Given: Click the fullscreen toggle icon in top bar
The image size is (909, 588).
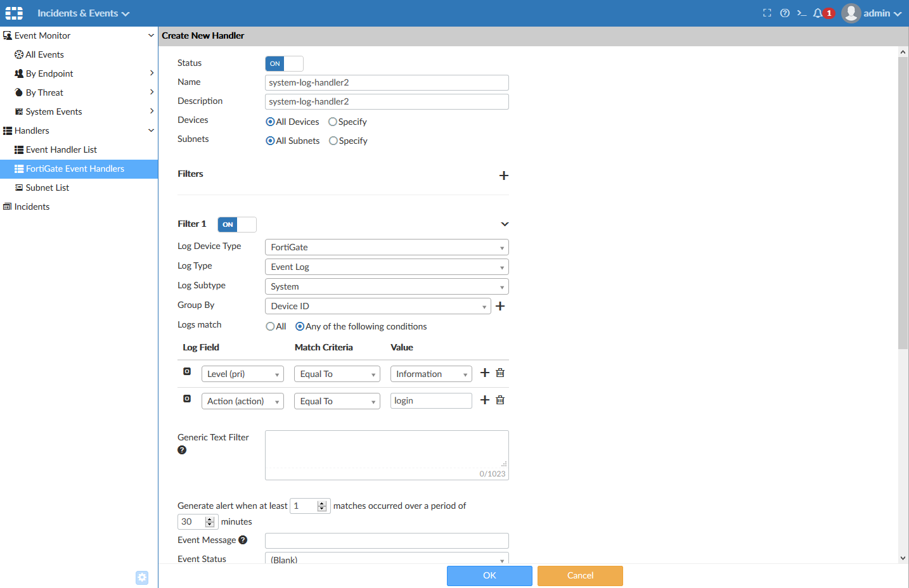Looking at the screenshot, I should point(767,13).
